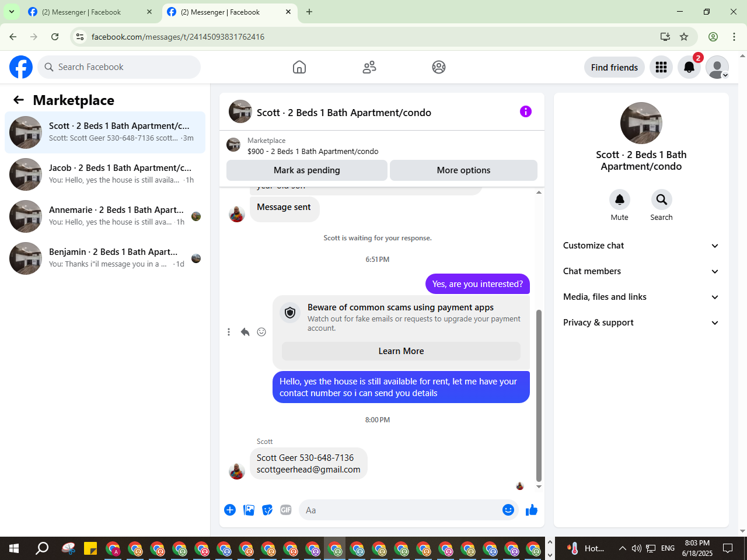
Task: Reload the page with refresh icon
Action: click(x=55, y=37)
